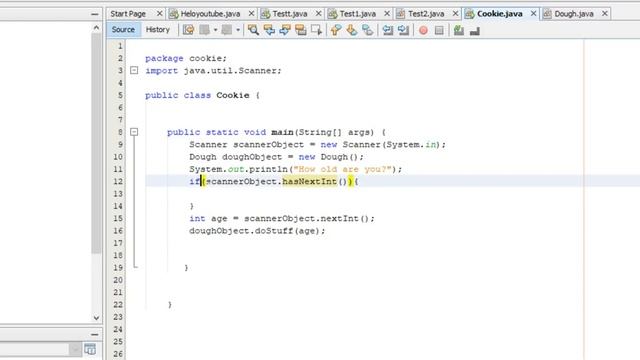
Task: Click class name Cookie on line 5
Action: point(233,95)
